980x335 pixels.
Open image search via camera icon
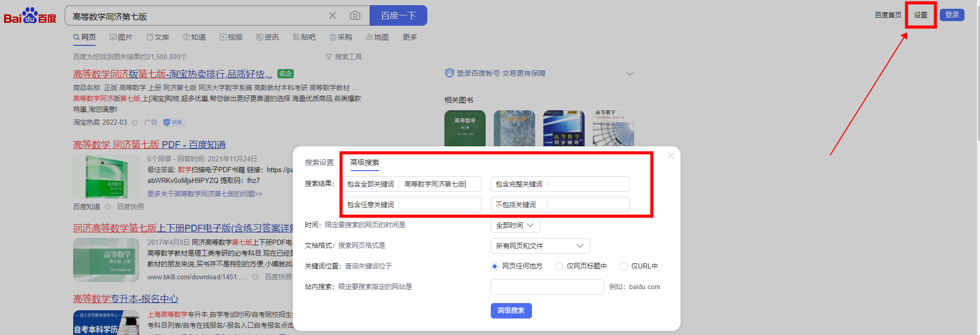point(355,16)
